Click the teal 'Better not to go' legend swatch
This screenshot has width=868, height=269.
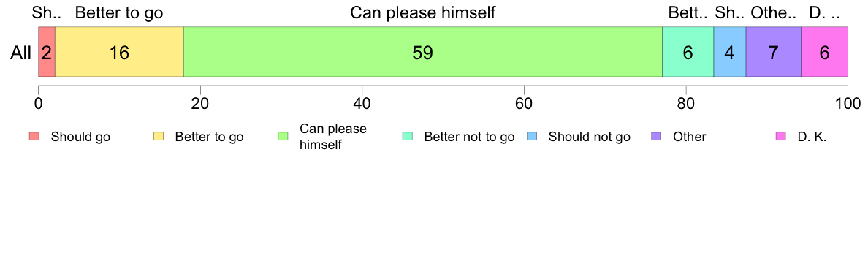point(408,137)
